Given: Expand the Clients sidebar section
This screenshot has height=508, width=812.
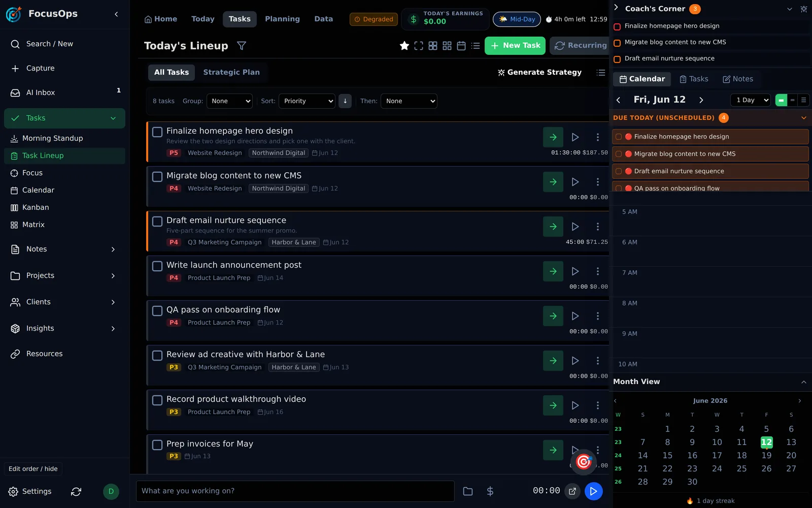Looking at the screenshot, I should (x=113, y=302).
